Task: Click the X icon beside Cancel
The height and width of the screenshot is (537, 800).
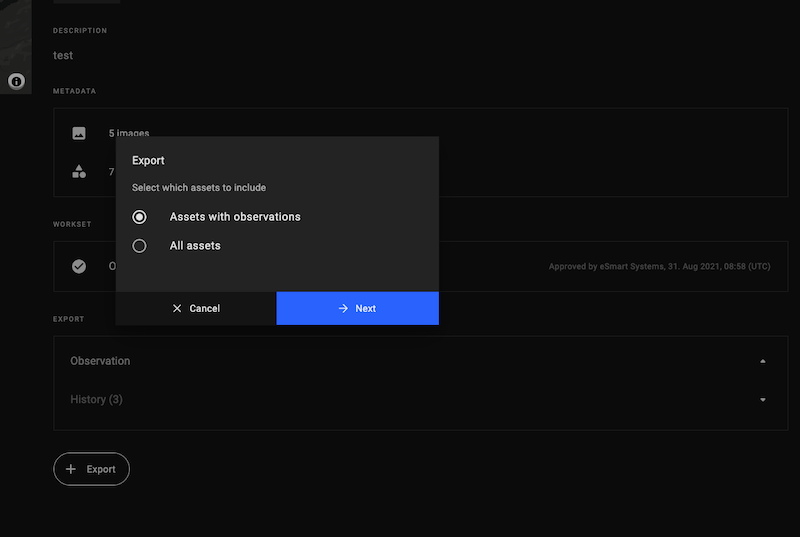Action: point(177,308)
